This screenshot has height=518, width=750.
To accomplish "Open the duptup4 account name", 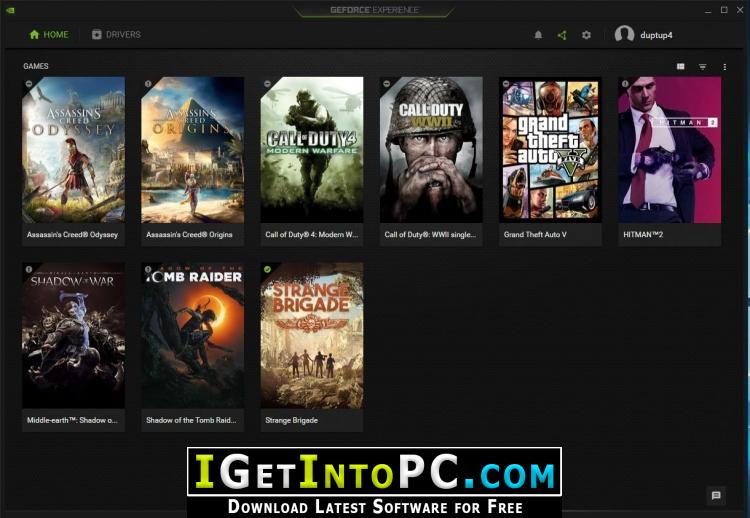I will [656, 35].
